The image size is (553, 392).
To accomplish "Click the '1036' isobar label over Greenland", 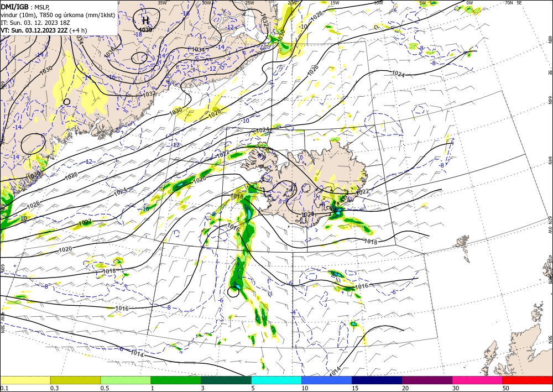I will click(x=109, y=53).
